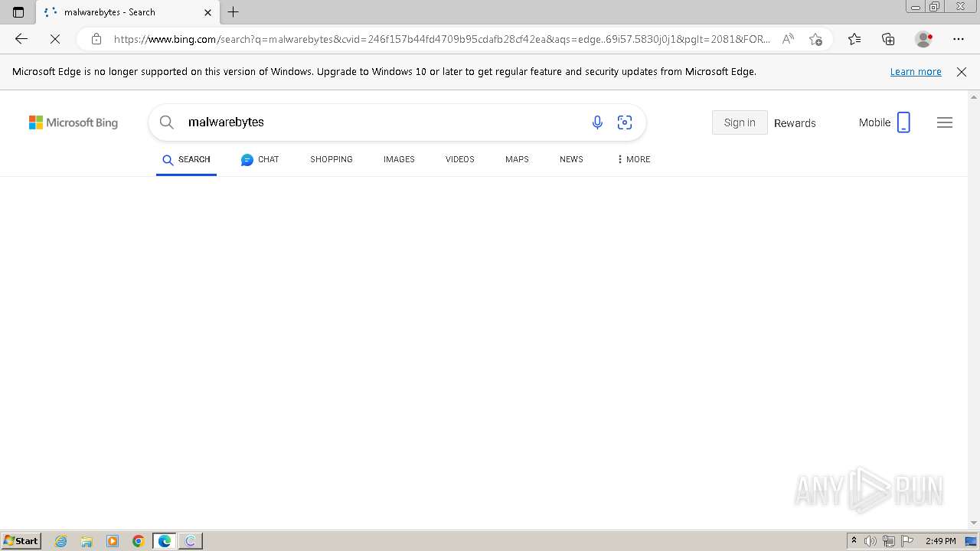Click the last taskbar app button after Edge

[191, 541]
